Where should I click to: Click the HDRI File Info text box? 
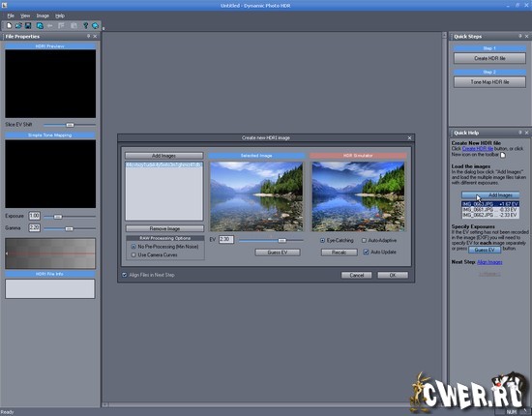pyautogui.click(x=50, y=288)
